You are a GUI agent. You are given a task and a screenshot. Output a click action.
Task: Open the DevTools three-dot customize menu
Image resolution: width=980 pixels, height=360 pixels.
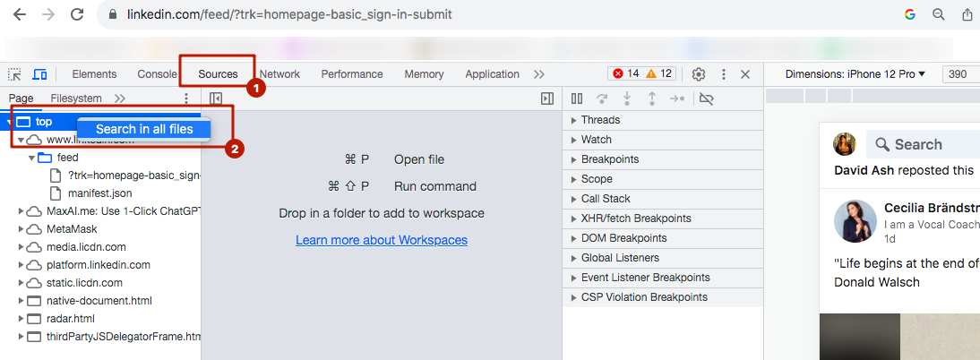724,74
